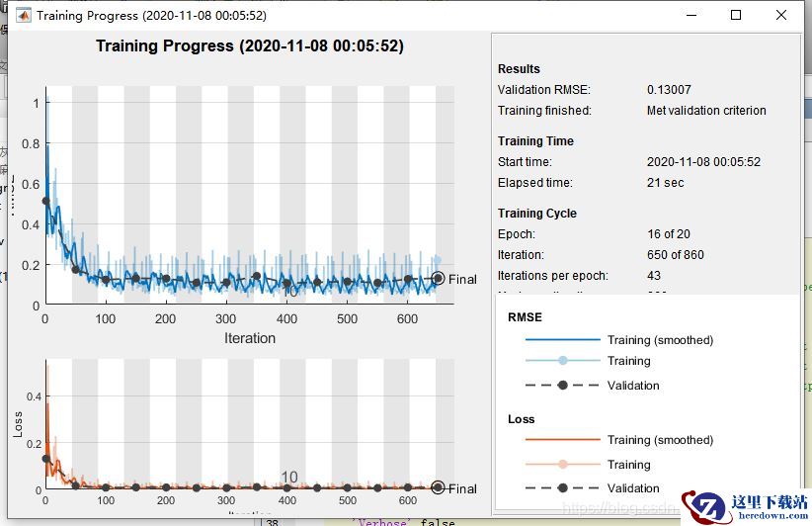Click the Final marker on Loss plot
Image resolution: width=812 pixels, height=526 pixels.
[x=439, y=487]
